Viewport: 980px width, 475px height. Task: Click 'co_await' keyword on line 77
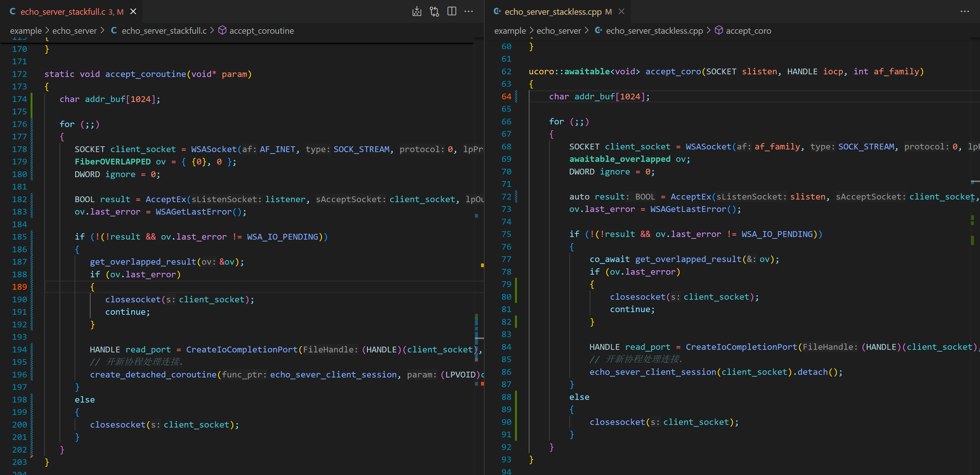(610, 259)
